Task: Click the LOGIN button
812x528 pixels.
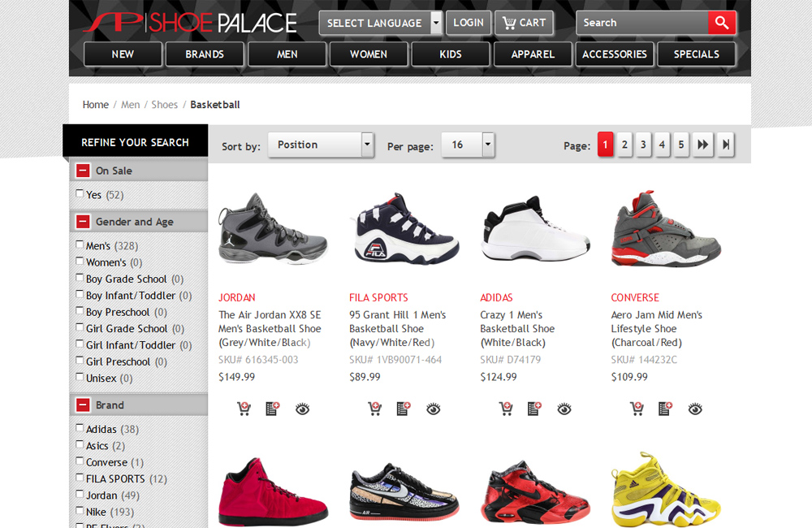Action: click(469, 23)
